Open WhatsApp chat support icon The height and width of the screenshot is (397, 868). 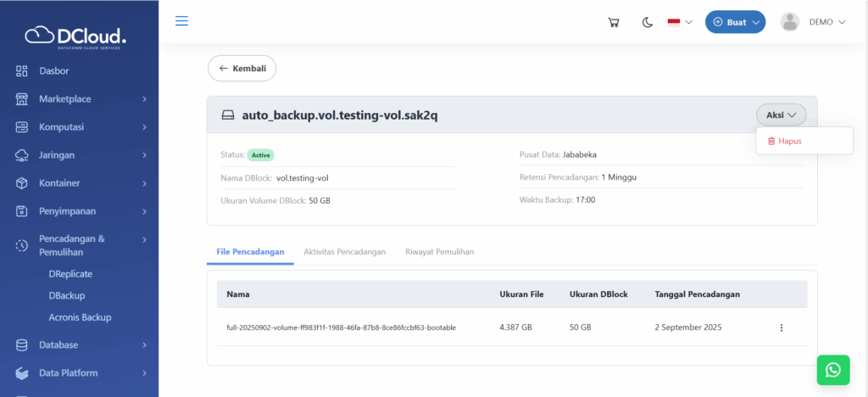(832, 370)
